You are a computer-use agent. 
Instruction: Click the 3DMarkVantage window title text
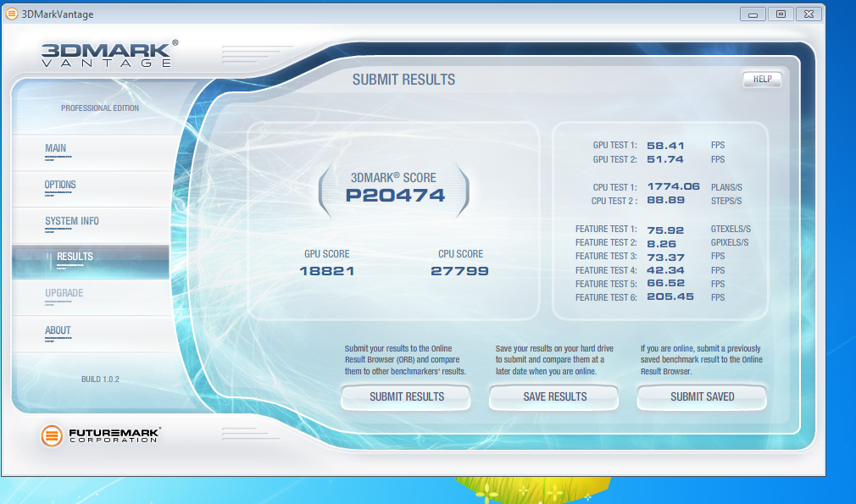(x=58, y=14)
